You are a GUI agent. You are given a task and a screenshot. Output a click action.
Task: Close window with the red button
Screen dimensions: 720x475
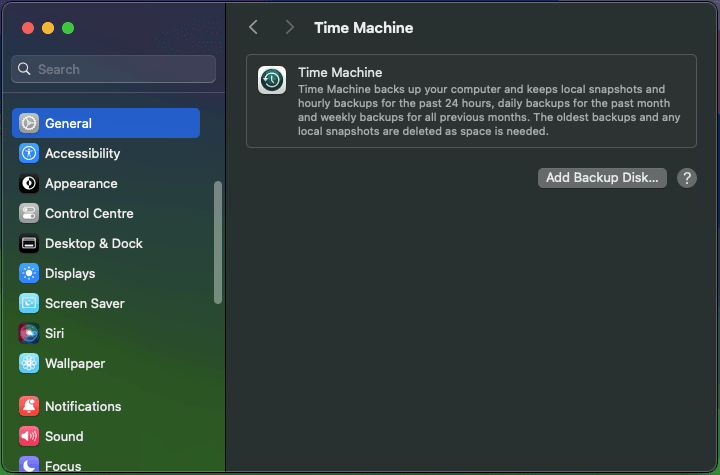coord(28,28)
